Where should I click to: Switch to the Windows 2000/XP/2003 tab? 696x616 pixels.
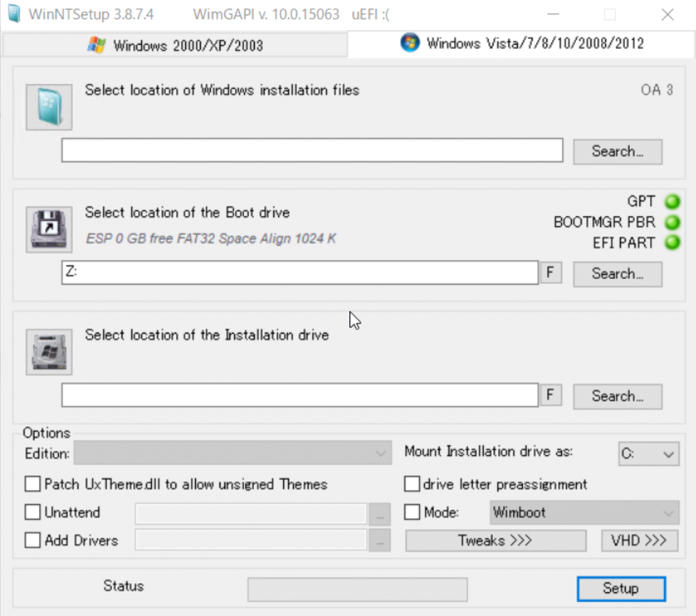(175, 45)
